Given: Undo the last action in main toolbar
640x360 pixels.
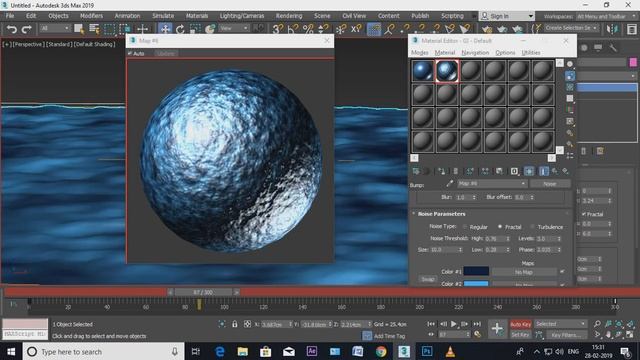Looking at the screenshot, I should (x=12, y=29).
